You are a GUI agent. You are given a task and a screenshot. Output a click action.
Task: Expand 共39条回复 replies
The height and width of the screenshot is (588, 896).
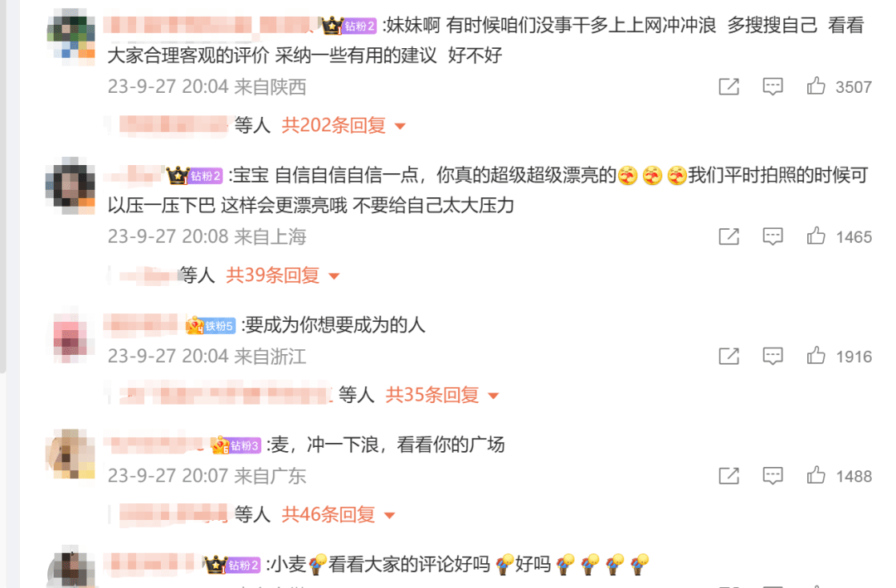click(x=282, y=275)
